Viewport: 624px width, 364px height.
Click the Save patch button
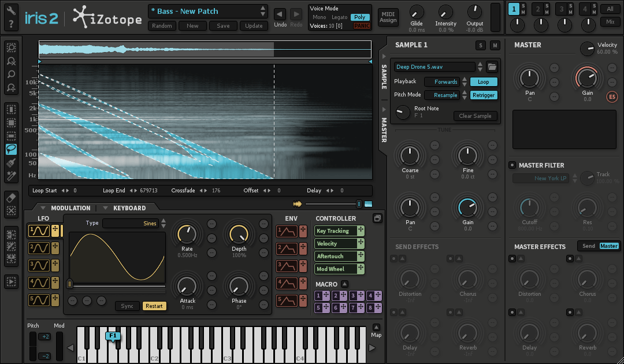pos(223,26)
